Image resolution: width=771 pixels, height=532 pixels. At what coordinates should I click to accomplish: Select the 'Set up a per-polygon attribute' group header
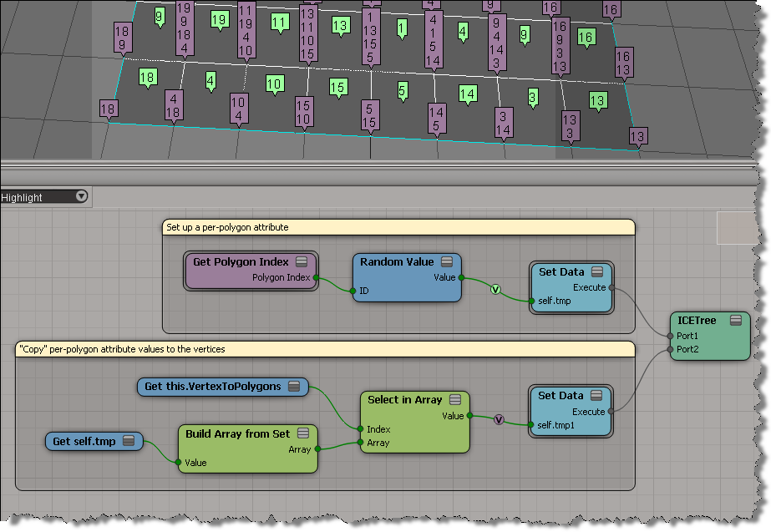coord(398,227)
